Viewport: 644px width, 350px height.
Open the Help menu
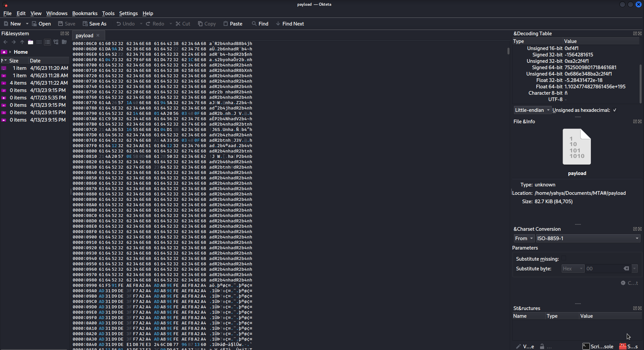pyautogui.click(x=148, y=13)
